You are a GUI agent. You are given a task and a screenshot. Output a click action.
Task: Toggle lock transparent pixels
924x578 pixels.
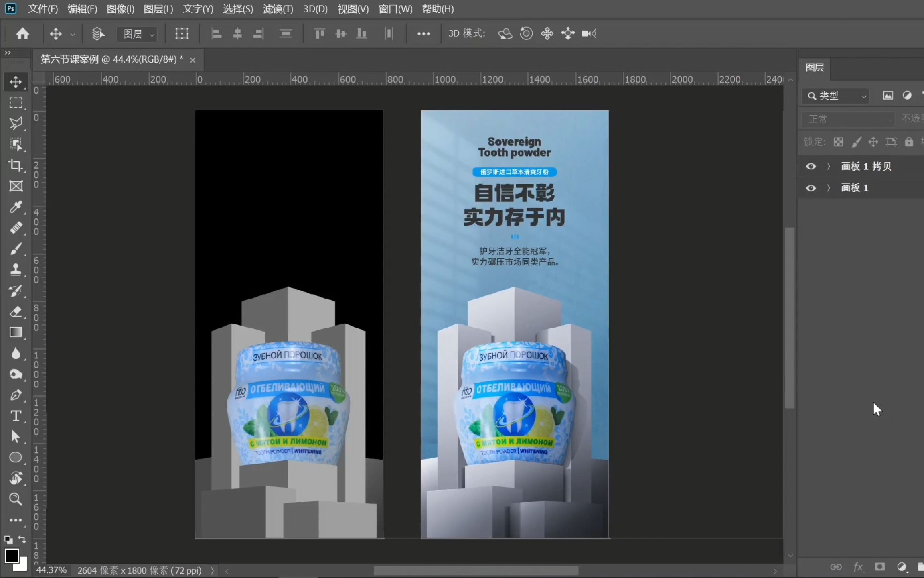coord(838,142)
